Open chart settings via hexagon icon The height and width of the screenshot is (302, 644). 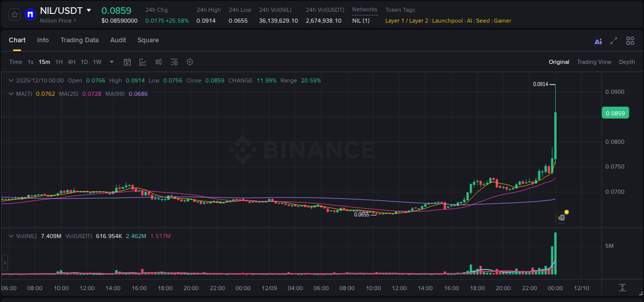pos(190,61)
